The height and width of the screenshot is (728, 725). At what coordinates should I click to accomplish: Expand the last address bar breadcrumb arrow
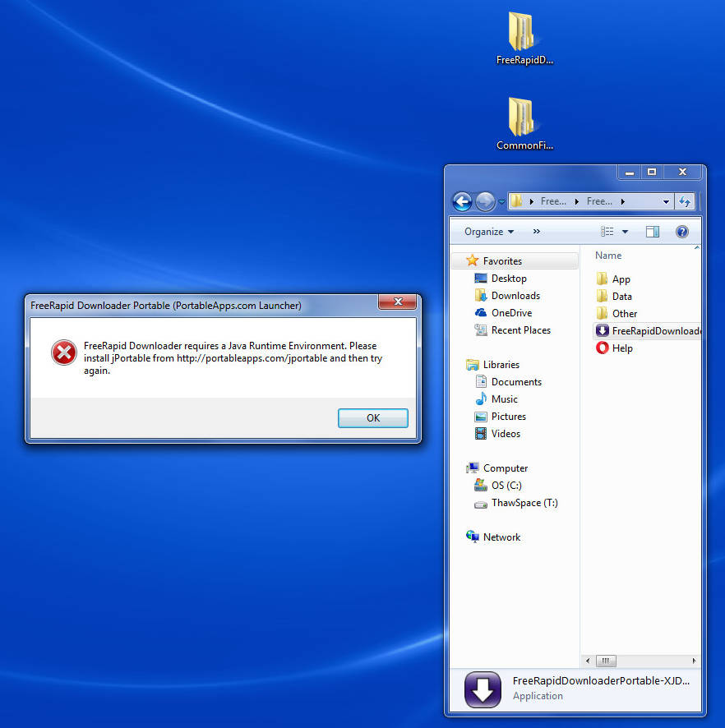622,201
